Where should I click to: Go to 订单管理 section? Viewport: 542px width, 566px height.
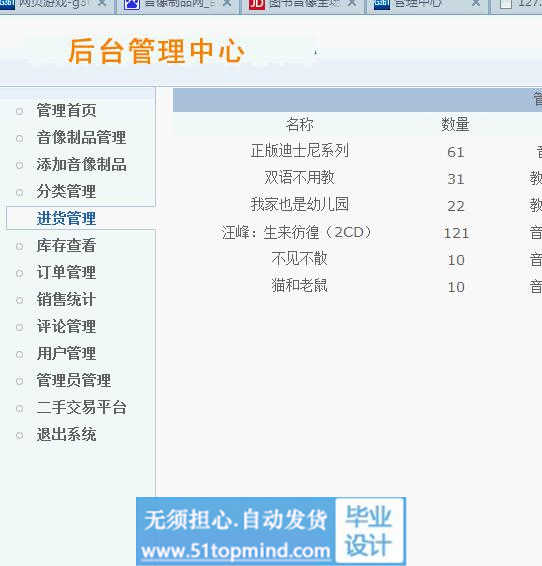click(x=66, y=273)
